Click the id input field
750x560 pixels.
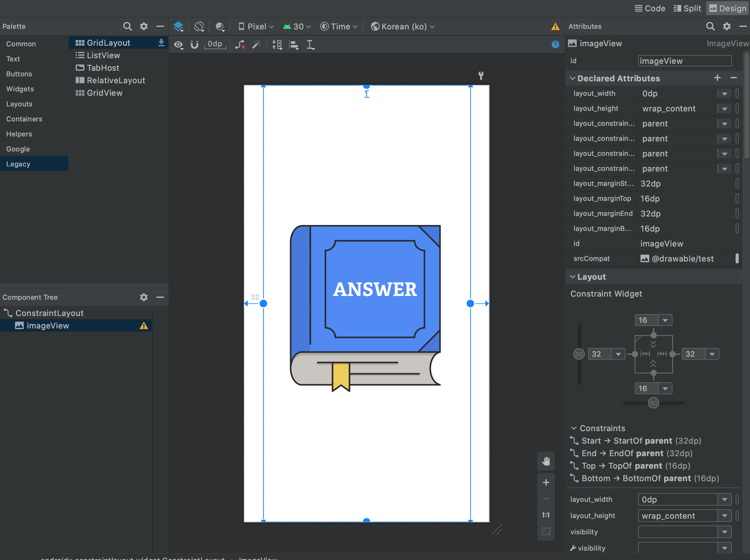684,61
